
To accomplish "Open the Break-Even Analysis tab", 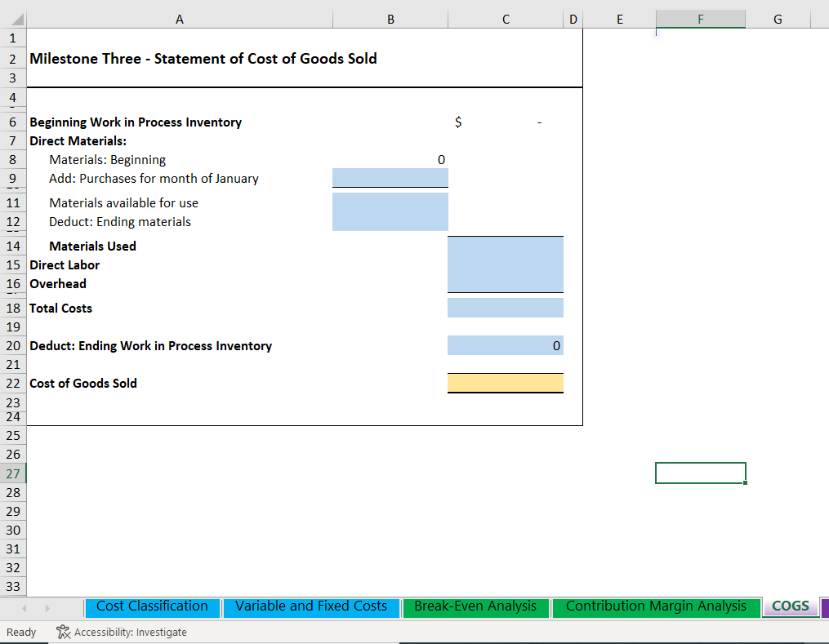I will [x=475, y=606].
